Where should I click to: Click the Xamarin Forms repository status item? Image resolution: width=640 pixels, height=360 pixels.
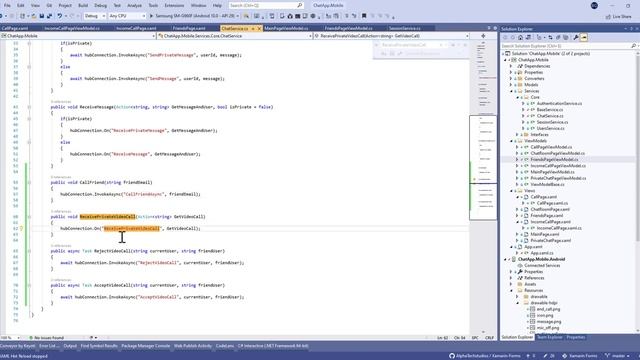click(580, 356)
